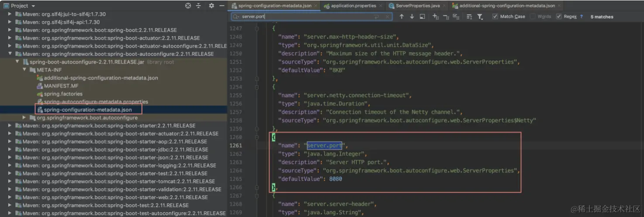This screenshot has height=217, width=644.
Task: Click the Project panel window icon
Action: point(6,6)
